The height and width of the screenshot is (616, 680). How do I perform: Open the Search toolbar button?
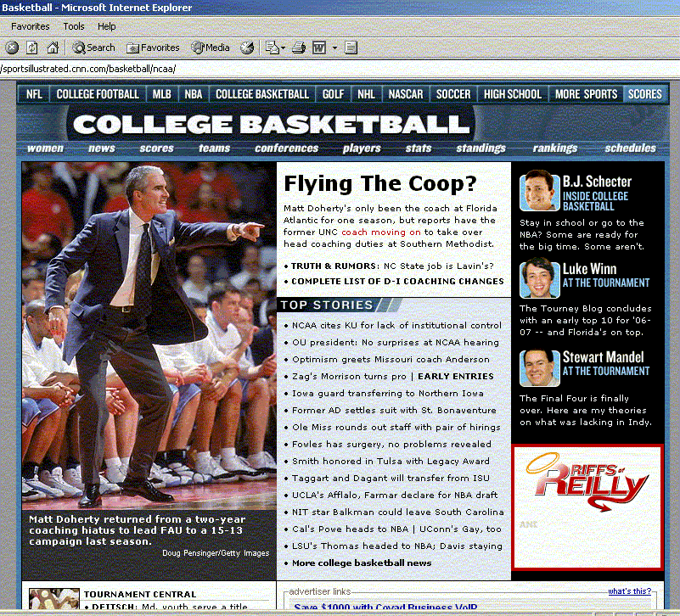[93, 48]
